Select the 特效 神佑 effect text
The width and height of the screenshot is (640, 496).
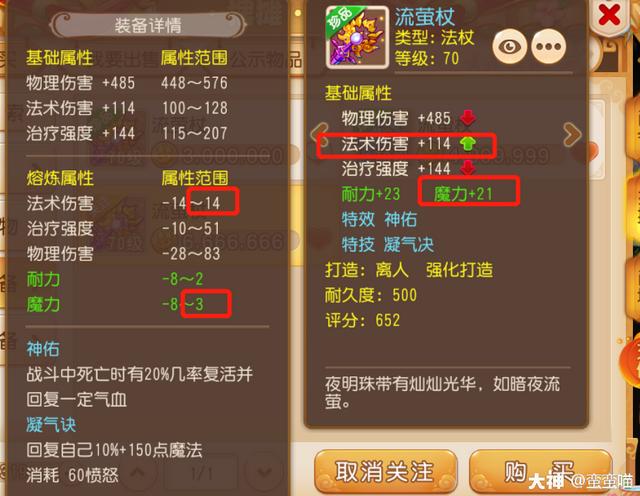point(379,220)
